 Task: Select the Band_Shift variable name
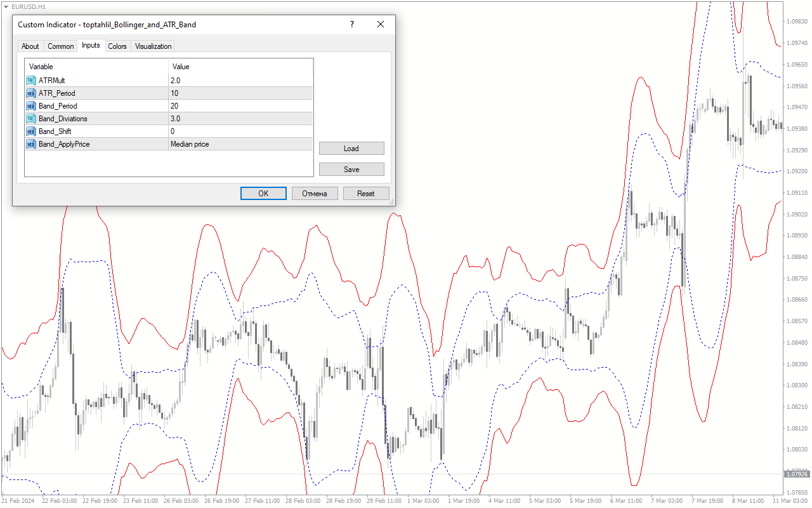coord(55,131)
